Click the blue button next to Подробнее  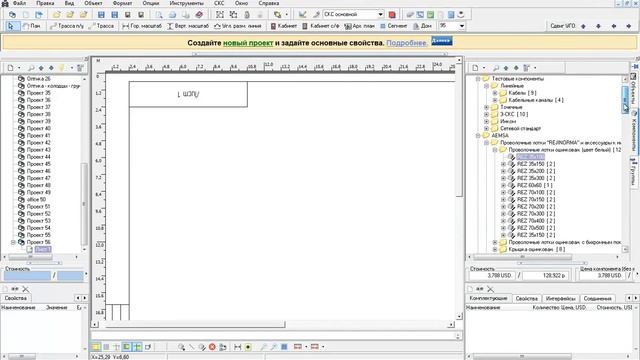(442, 41)
